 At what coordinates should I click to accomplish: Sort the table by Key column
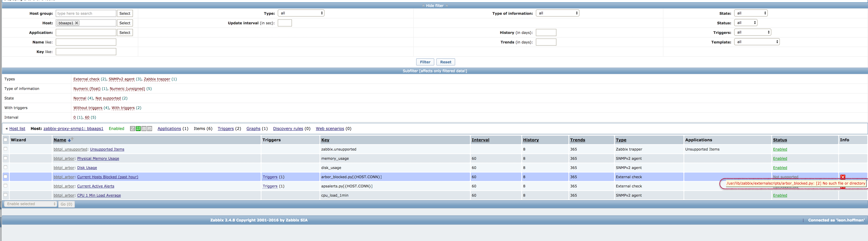325,140
